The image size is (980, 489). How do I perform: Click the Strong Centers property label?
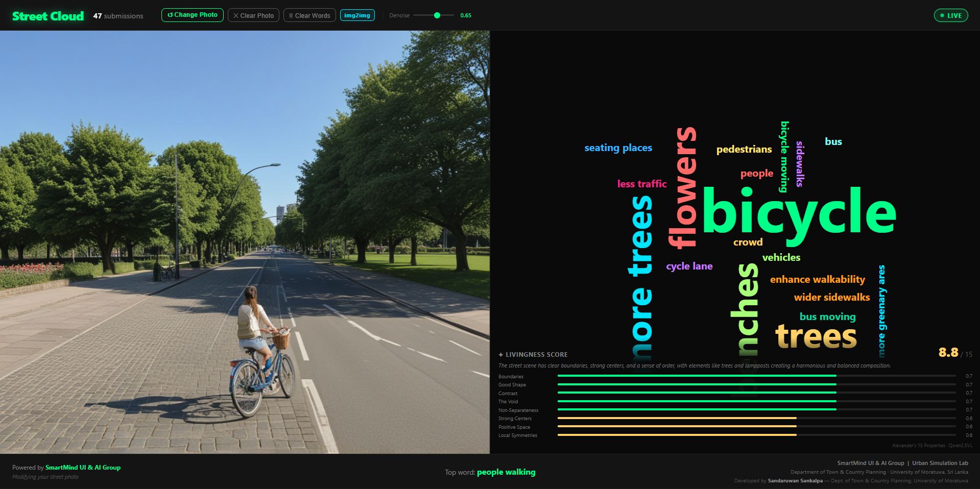[515, 419]
